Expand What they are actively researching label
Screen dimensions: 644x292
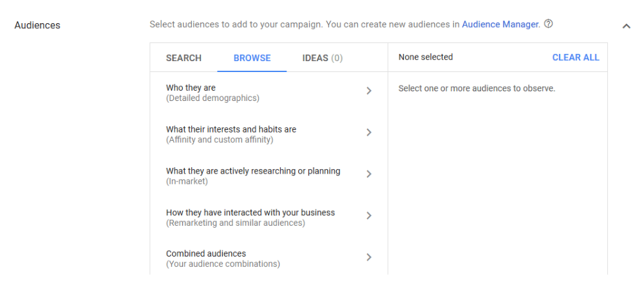pyautogui.click(x=252, y=171)
